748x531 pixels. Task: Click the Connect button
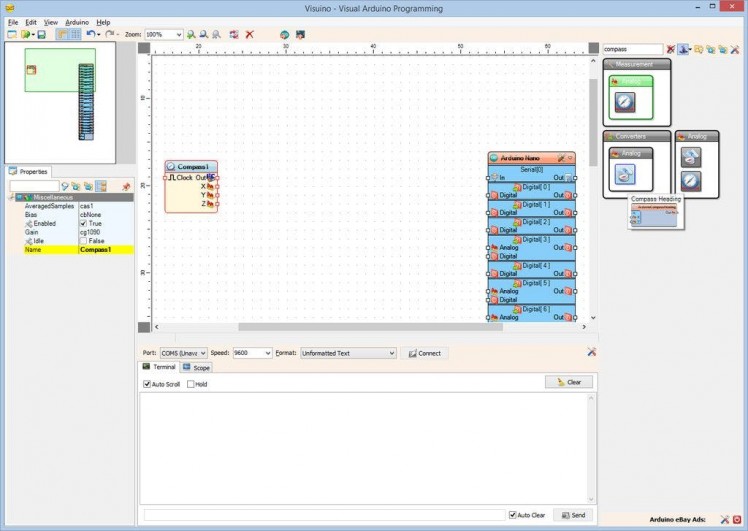pos(425,353)
